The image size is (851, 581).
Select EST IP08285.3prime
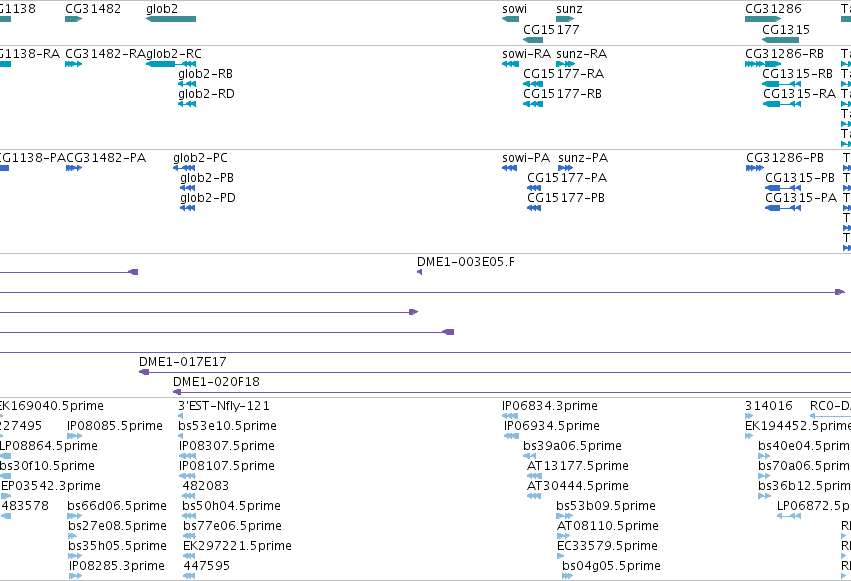click(75, 576)
